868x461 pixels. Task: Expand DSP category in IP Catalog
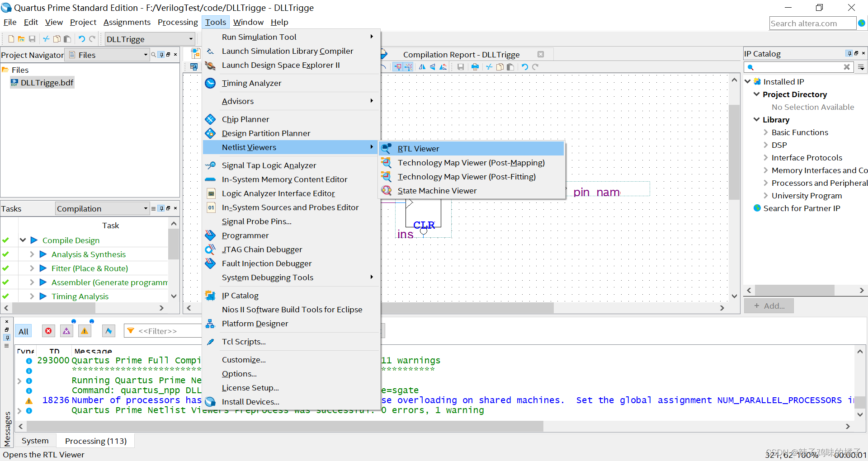pos(766,145)
